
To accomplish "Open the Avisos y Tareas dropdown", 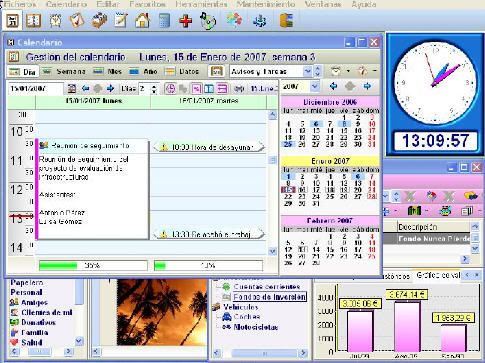I will (307, 71).
